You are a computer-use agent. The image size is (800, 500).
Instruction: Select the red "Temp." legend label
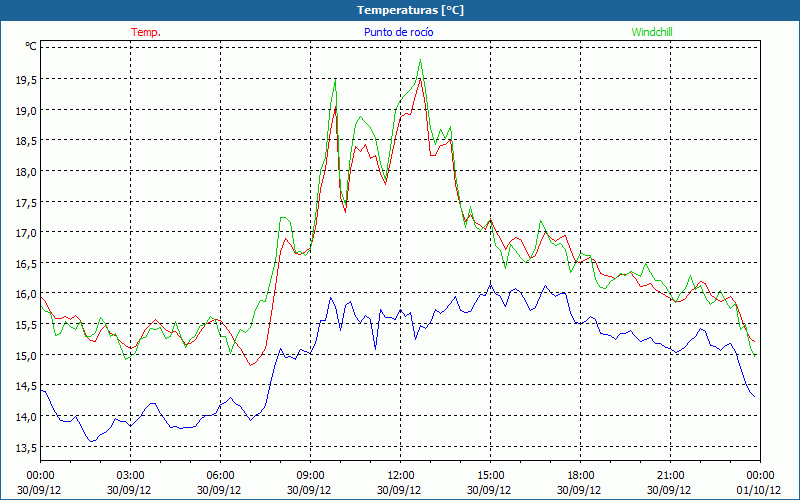(146, 32)
